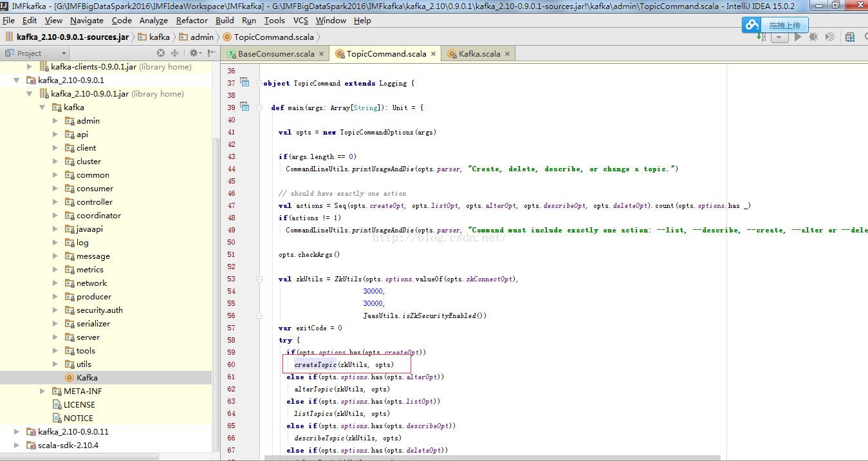Click the Run with Coverage icon
Screen dimensions: 868x461
[831, 37]
